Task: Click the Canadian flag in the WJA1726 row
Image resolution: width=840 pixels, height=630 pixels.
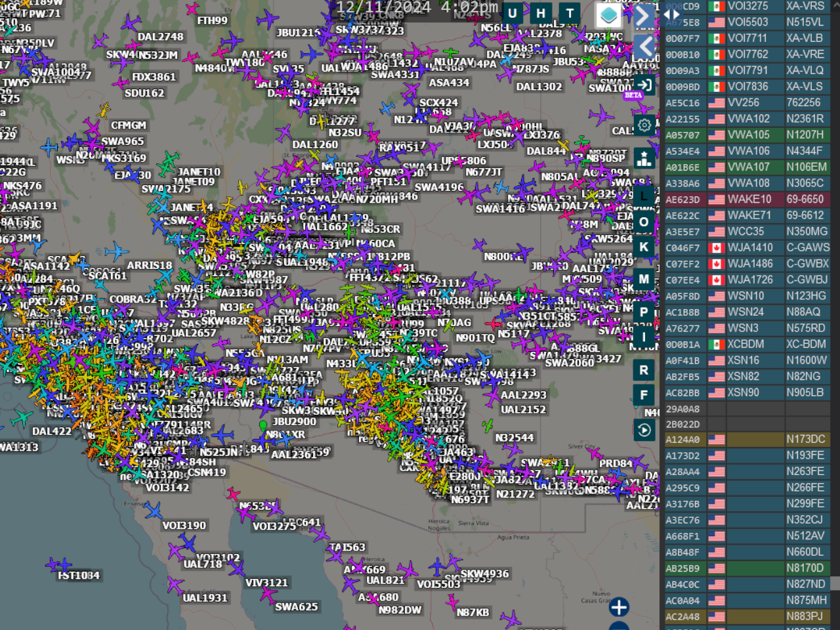Action: click(x=717, y=280)
